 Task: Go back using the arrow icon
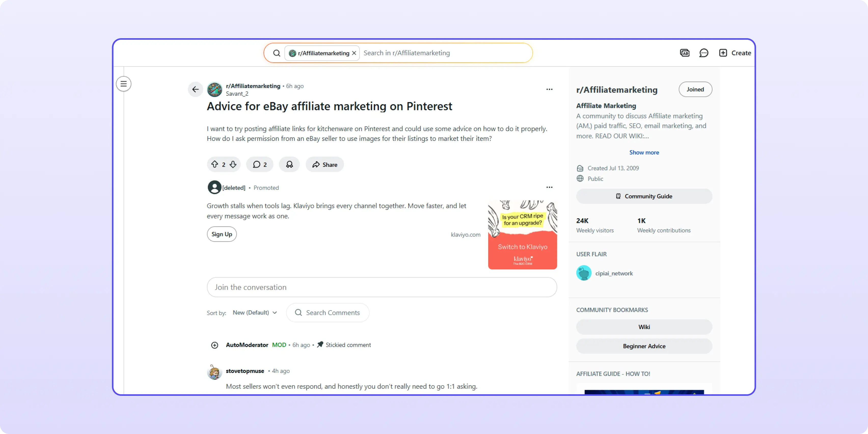coord(195,89)
